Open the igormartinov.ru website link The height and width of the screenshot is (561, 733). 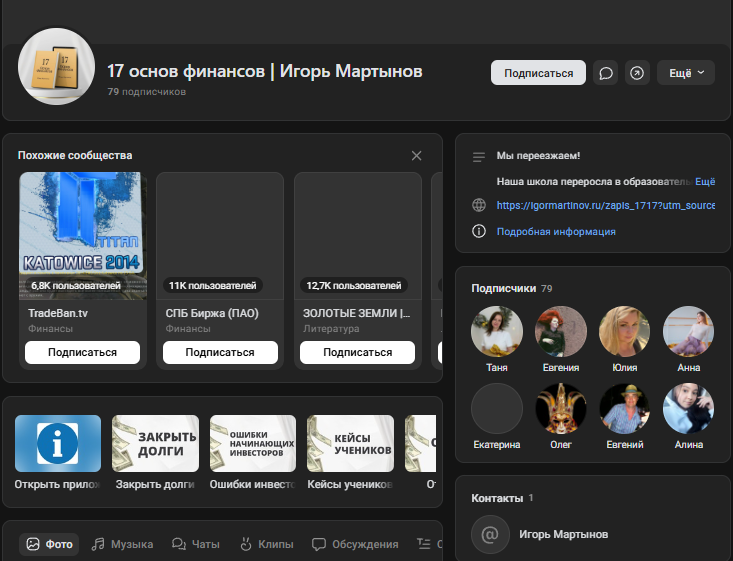[x=605, y=205]
